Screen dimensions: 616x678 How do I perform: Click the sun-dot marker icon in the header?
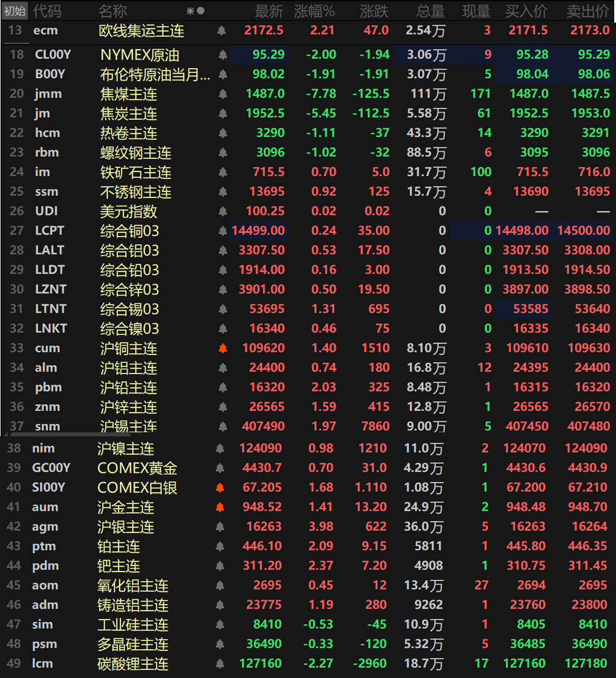196,11
